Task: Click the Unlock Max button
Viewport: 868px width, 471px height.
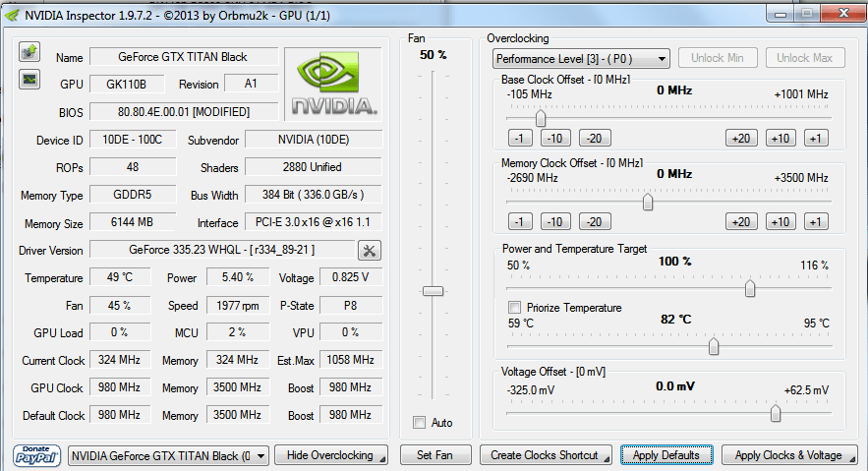Action: tap(805, 58)
